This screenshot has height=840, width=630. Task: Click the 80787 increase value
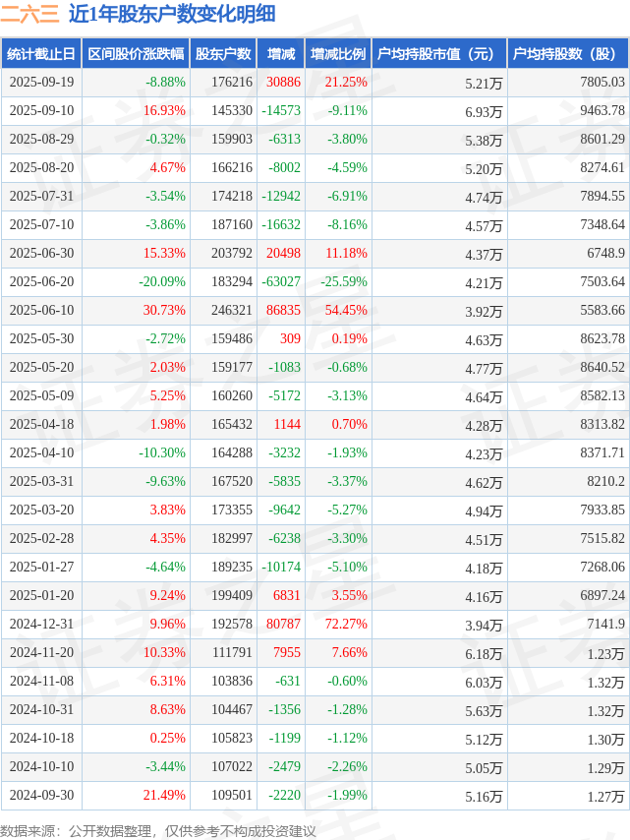[283, 625]
